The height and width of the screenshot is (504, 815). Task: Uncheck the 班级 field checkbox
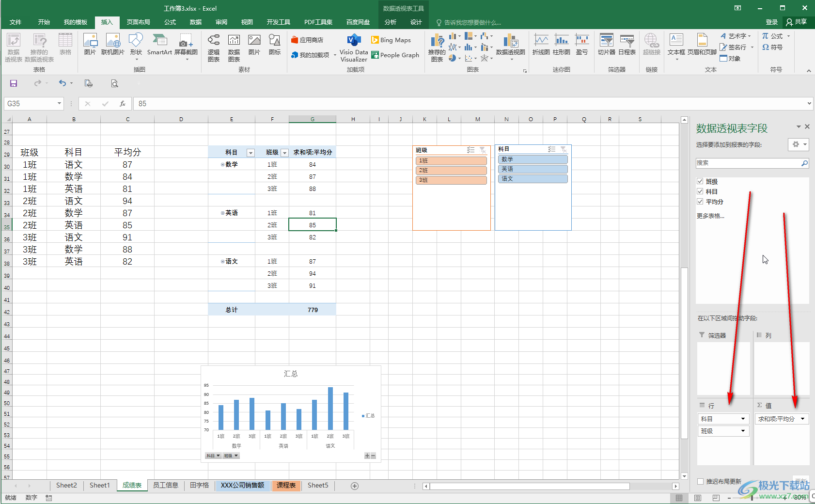(x=700, y=181)
